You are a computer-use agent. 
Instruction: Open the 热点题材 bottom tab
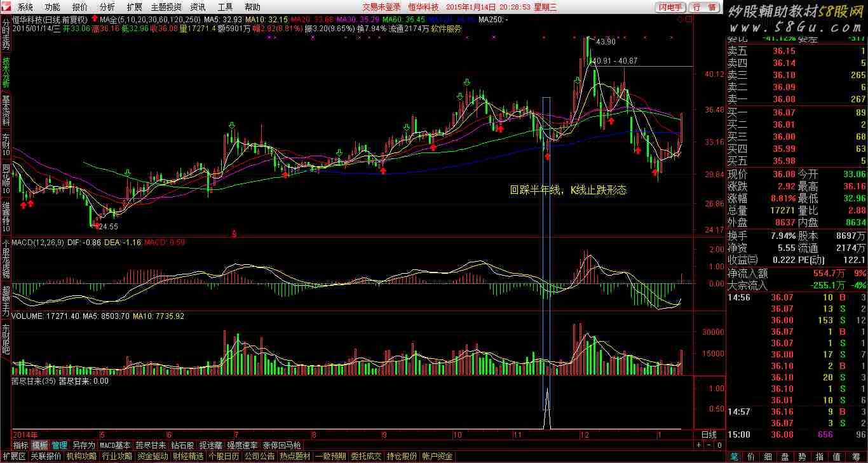pos(295,456)
